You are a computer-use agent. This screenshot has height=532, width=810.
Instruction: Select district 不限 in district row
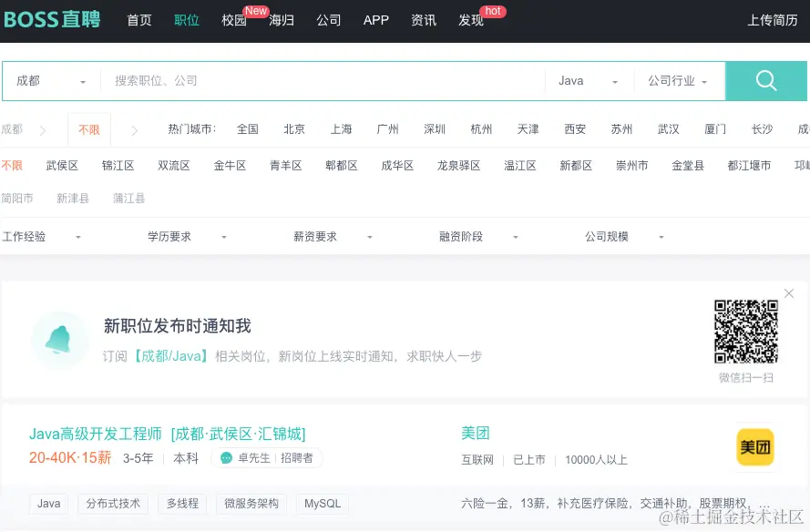[12, 165]
